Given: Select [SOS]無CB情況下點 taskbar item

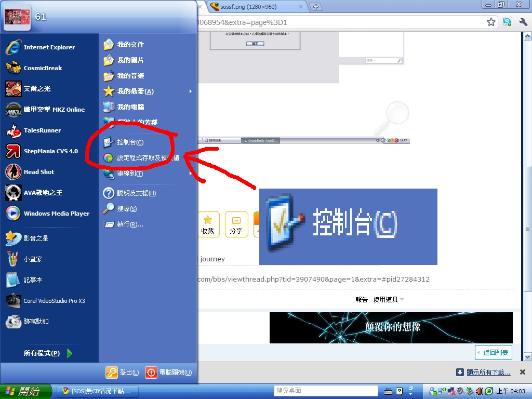Looking at the screenshot, I should tap(97, 391).
